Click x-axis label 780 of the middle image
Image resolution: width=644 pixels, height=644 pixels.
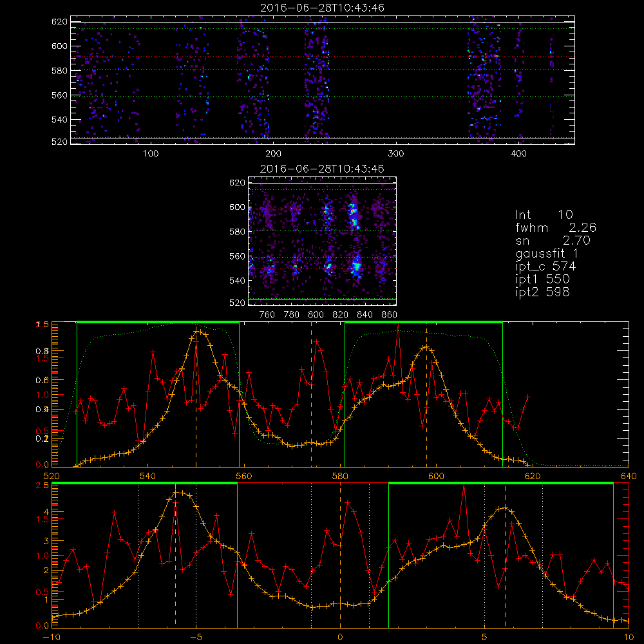point(292,315)
